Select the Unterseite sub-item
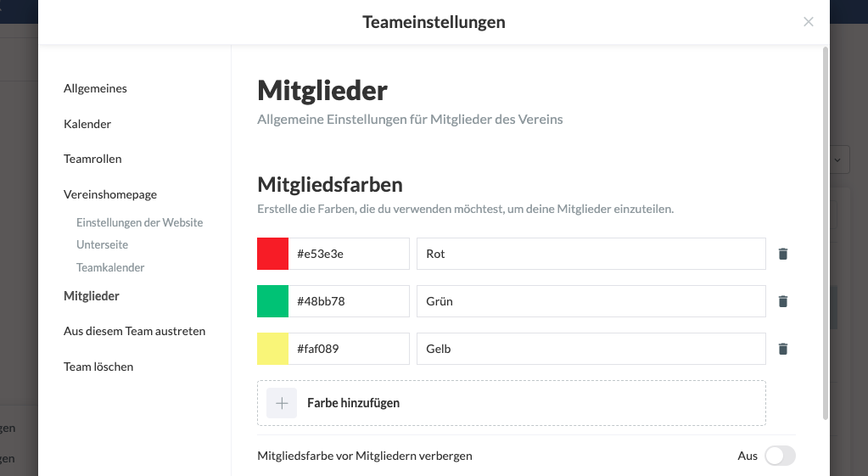This screenshot has width=868, height=476. pos(102,244)
